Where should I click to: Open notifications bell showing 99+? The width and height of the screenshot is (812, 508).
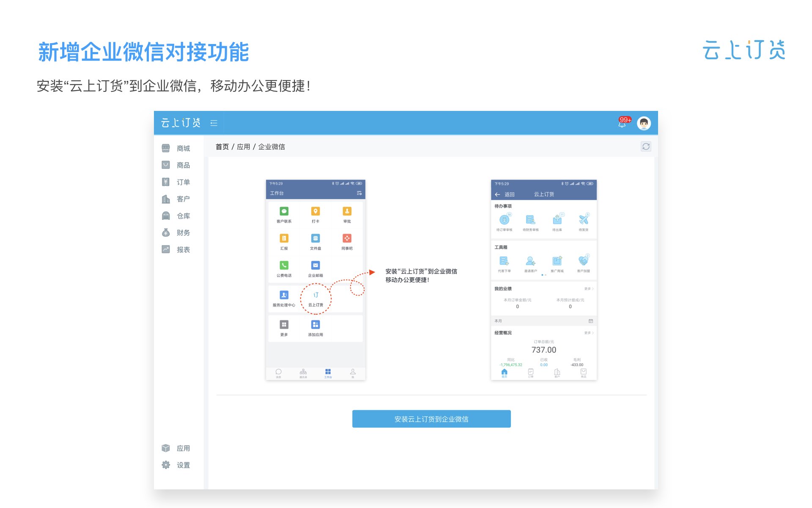pyautogui.click(x=623, y=122)
